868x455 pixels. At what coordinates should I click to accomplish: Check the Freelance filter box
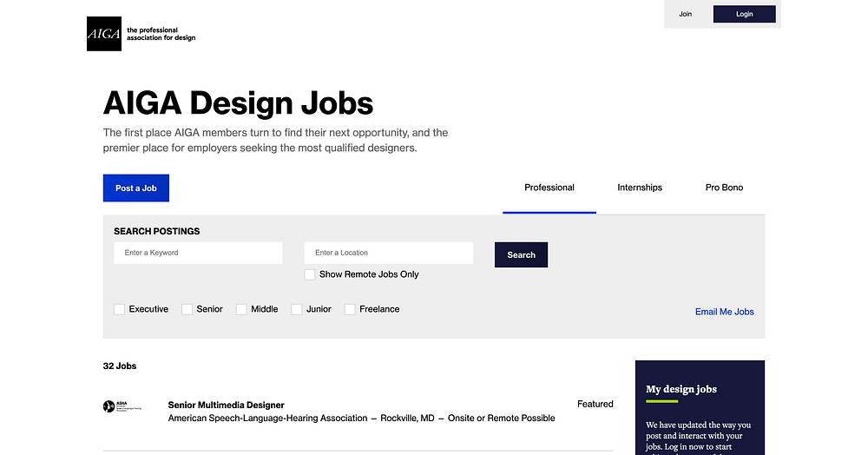(350, 309)
